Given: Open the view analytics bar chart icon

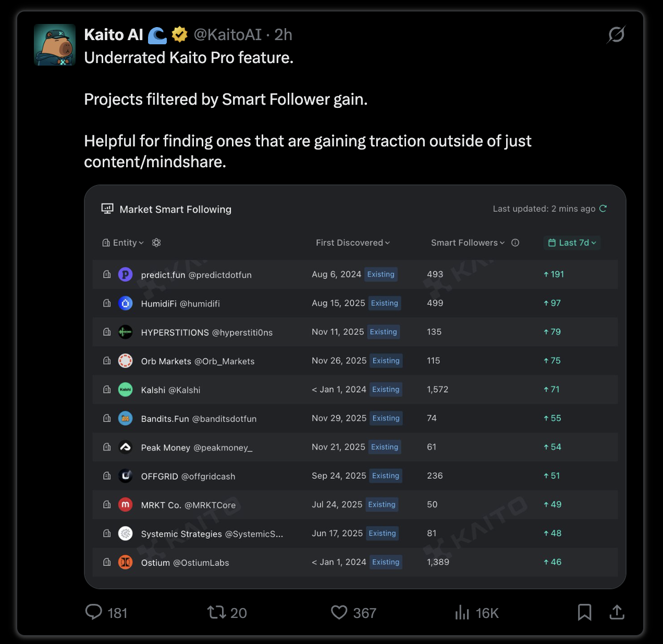Looking at the screenshot, I should [462, 612].
